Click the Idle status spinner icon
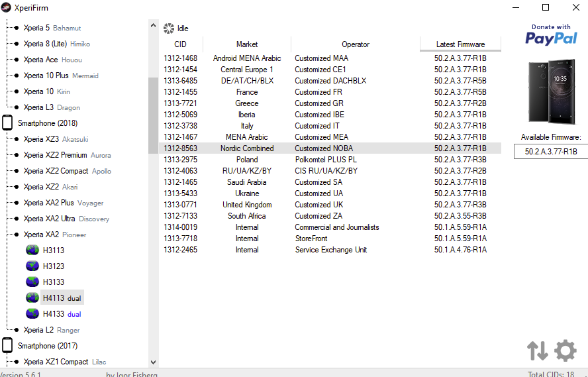Viewport: 588px width, 377px height. click(169, 28)
